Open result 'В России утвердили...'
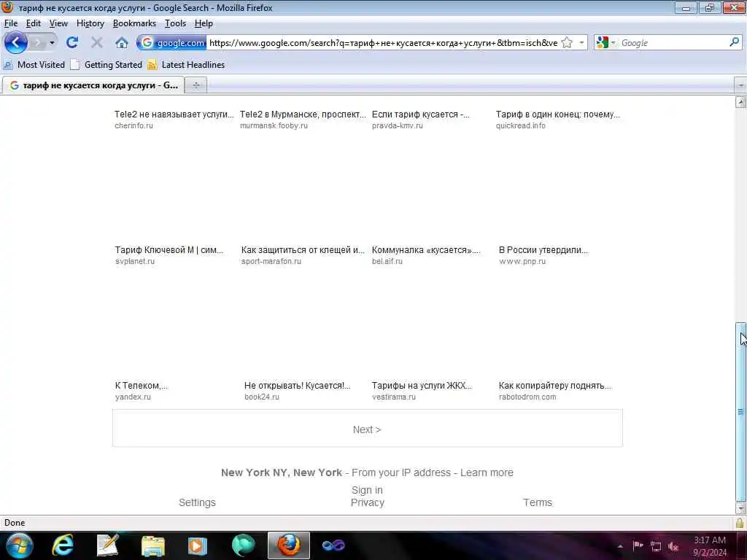This screenshot has width=747, height=560. click(x=543, y=250)
